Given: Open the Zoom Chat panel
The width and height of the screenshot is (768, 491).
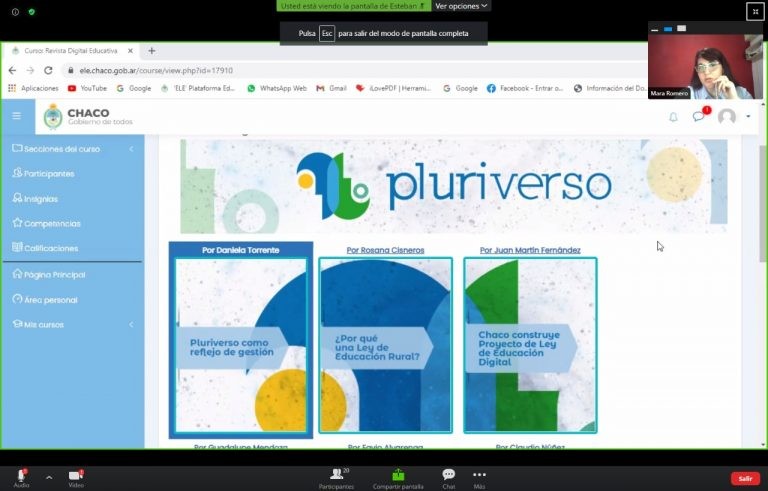Looking at the screenshot, I should [x=448, y=476].
